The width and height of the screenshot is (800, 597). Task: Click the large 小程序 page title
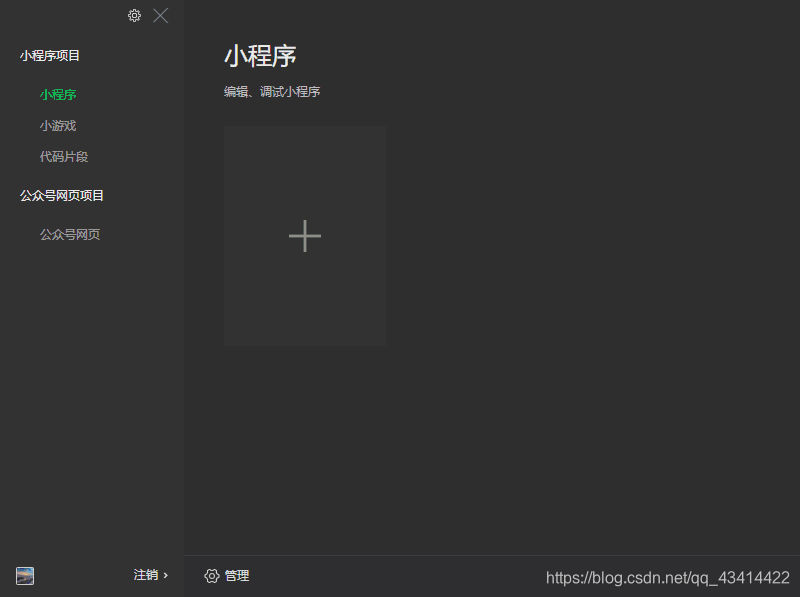(260, 56)
